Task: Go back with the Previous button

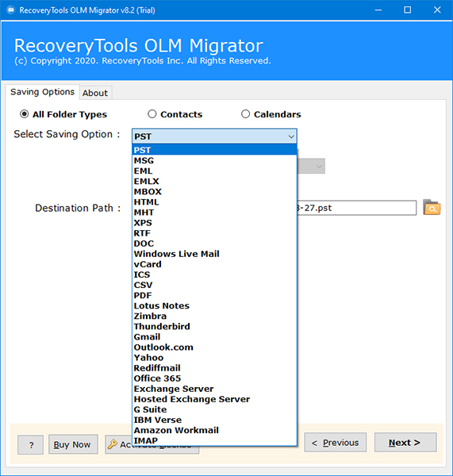Action: [336, 443]
